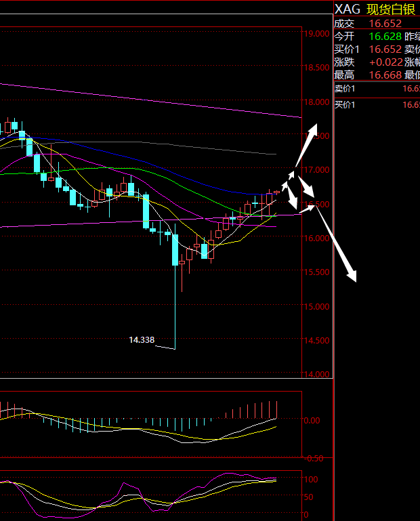Image resolution: width=420 pixels, height=521 pixels.
Task: Click the 50 label on bottom oscillator axis
Action: [x=309, y=497]
